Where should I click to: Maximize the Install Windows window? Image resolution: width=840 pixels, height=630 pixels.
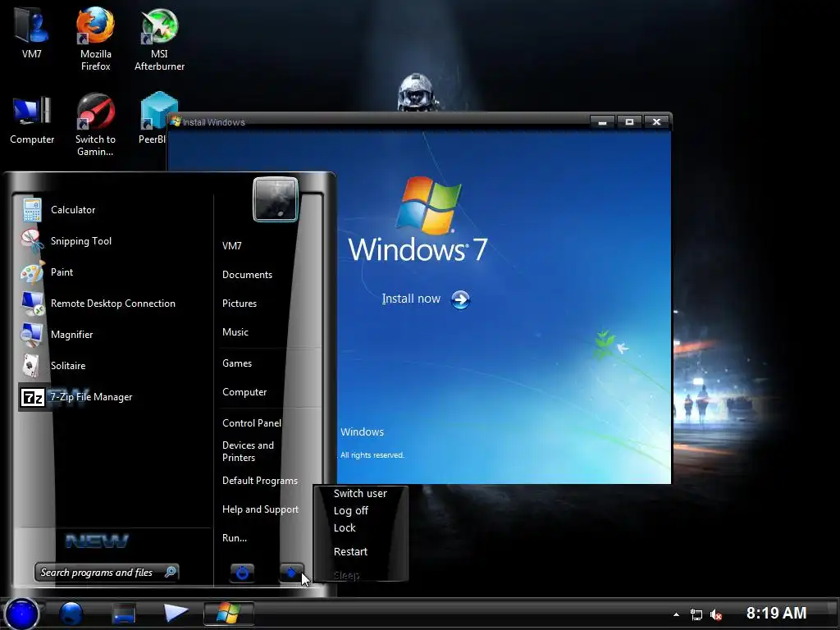pyautogui.click(x=629, y=122)
